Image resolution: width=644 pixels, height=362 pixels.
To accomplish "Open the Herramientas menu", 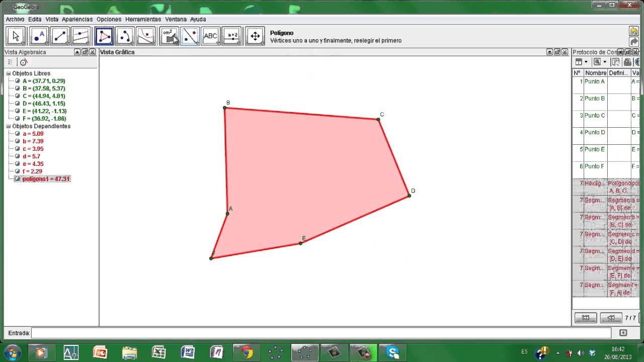I will (x=143, y=19).
